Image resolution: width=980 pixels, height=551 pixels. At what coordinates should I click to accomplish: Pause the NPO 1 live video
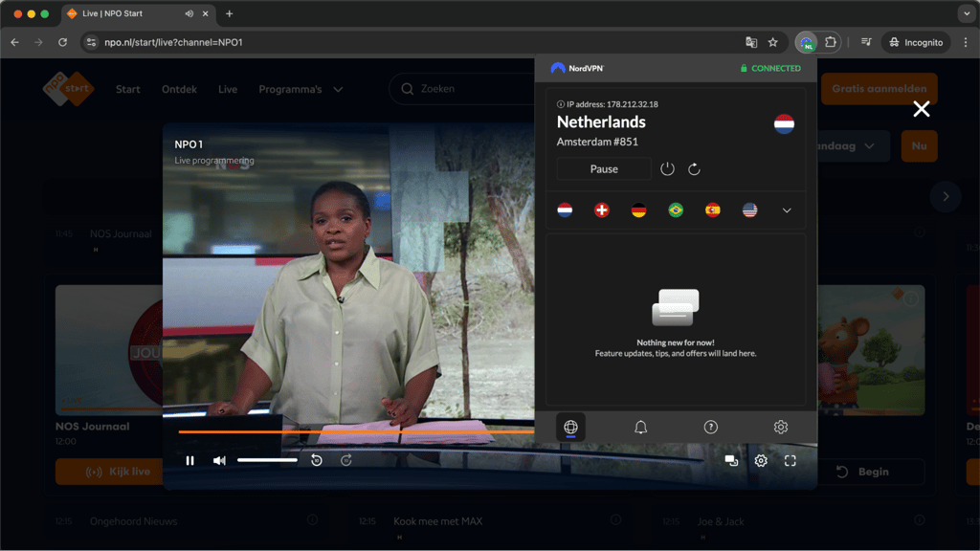(x=190, y=460)
